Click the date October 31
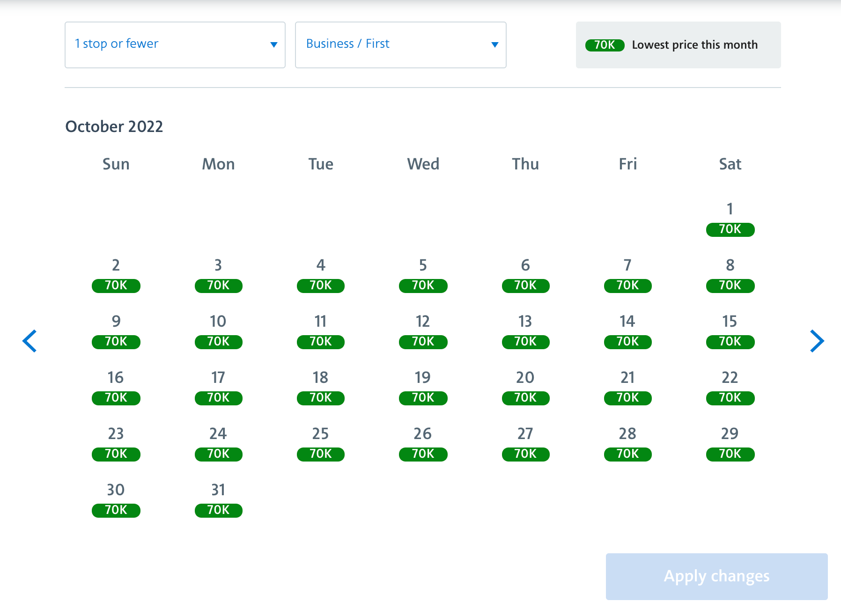Screen dimensions: 841x616 click(x=218, y=499)
